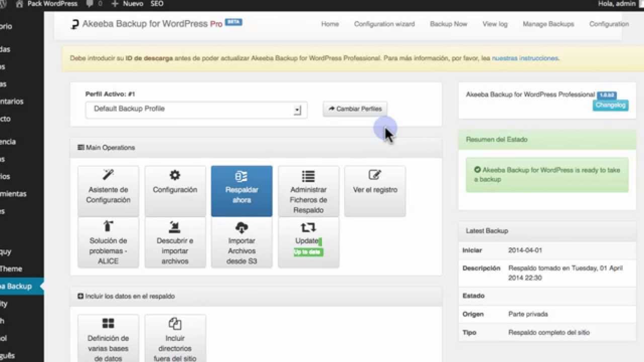Screen dimensions: 644x362
Task: Go to Home in Akeeba navigation
Action: [x=330, y=24]
